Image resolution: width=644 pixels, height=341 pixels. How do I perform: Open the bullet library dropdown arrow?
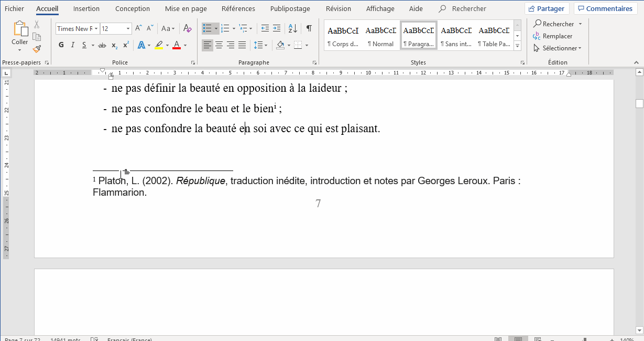(x=216, y=28)
